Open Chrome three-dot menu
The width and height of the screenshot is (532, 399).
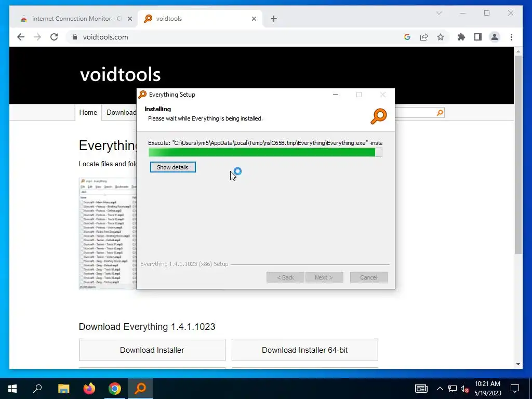(511, 37)
